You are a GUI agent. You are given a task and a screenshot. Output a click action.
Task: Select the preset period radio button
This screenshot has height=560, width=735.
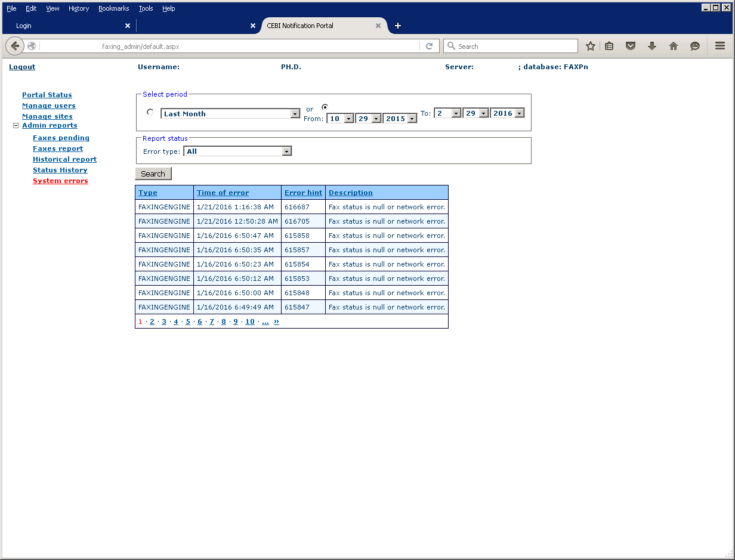pos(150,112)
